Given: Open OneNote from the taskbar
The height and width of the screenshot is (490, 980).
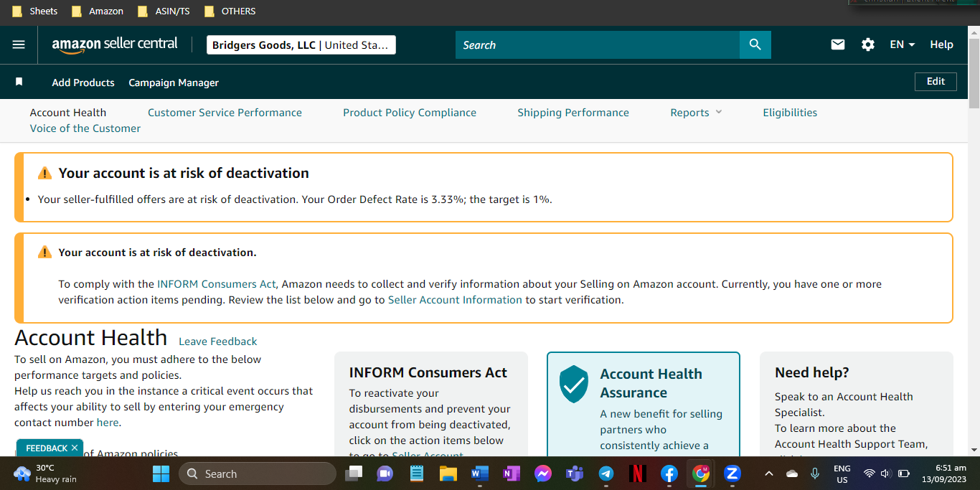Looking at the screenshot, I should [512, 473].
